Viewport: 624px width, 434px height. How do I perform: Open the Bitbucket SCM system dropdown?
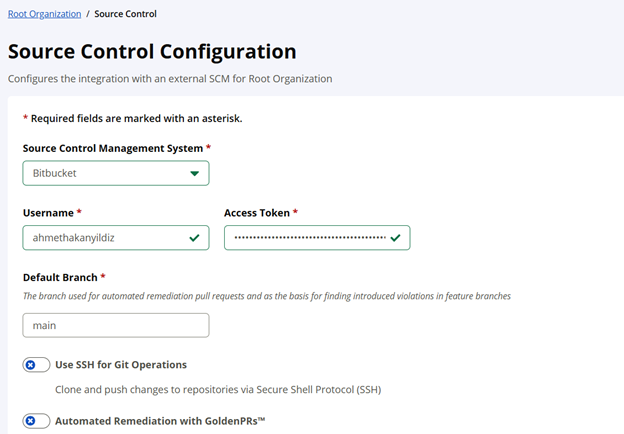point(110,173)
